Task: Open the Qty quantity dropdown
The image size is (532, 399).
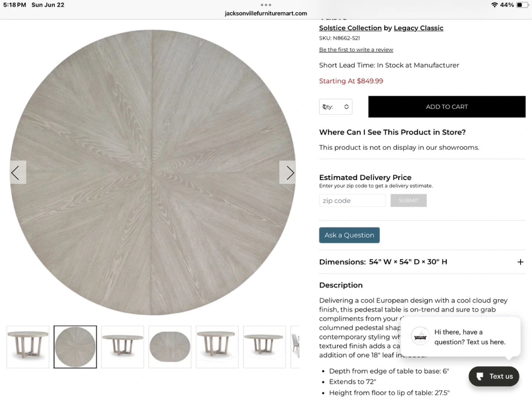Action: tap(335, 107)
